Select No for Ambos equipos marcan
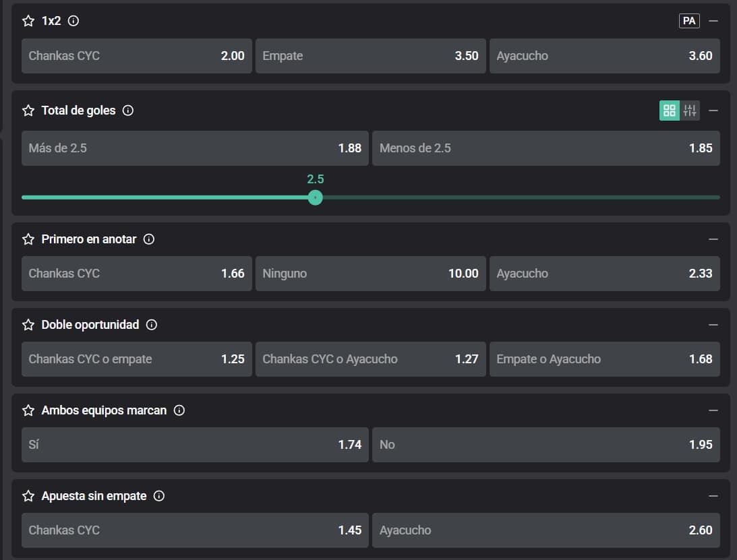The width and height of the screenshot is (737, 560). click(546, 445)
